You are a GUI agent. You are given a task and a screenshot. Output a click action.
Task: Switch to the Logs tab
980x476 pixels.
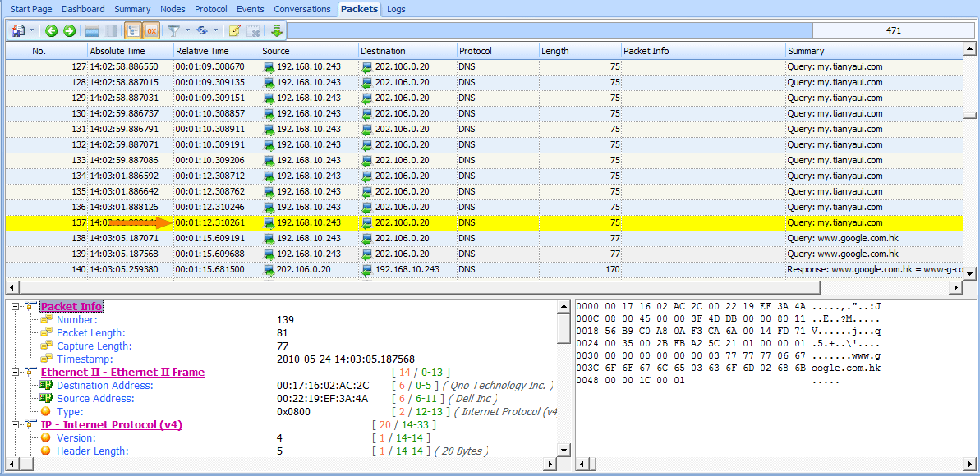(396, 9)
